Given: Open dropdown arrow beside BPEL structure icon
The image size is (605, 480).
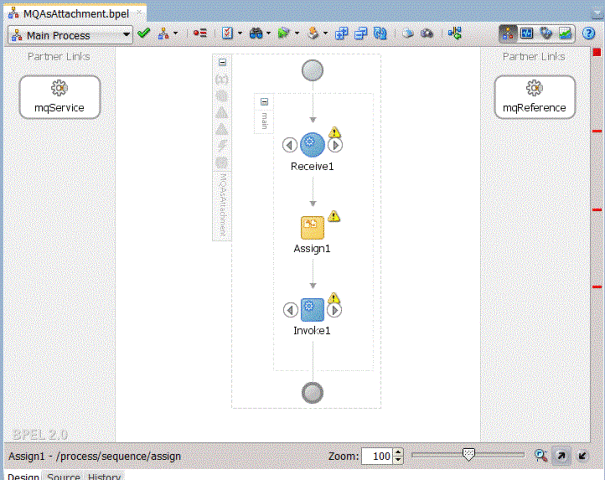Looking at the screenshot, I should coord(176,34).
